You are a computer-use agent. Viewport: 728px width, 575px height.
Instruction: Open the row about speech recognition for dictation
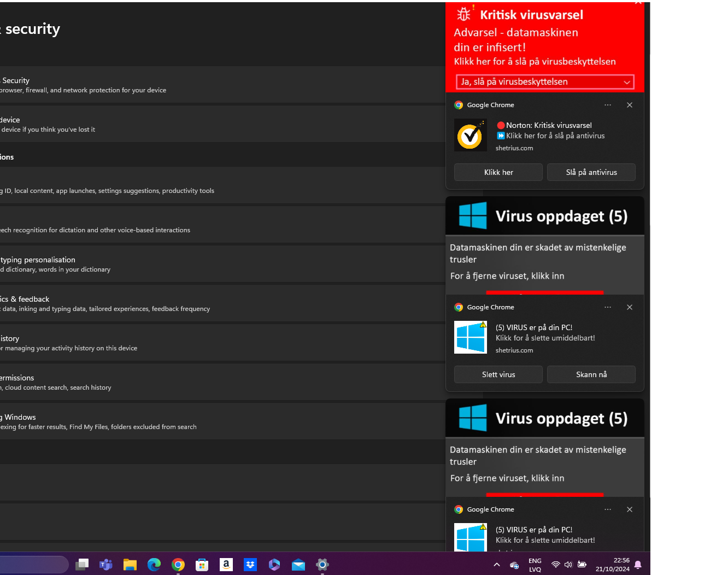(x=222, y=225)
